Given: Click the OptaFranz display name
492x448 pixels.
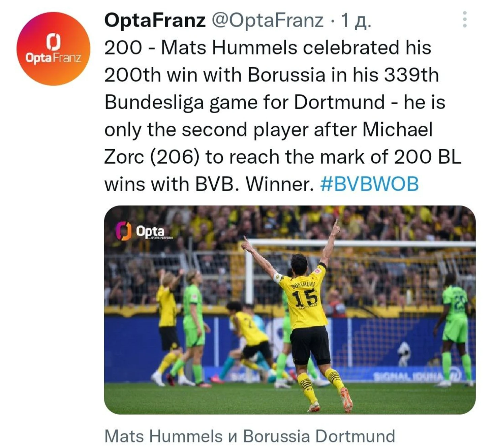Looking at the screenshot, I should (x=155, y=20).
